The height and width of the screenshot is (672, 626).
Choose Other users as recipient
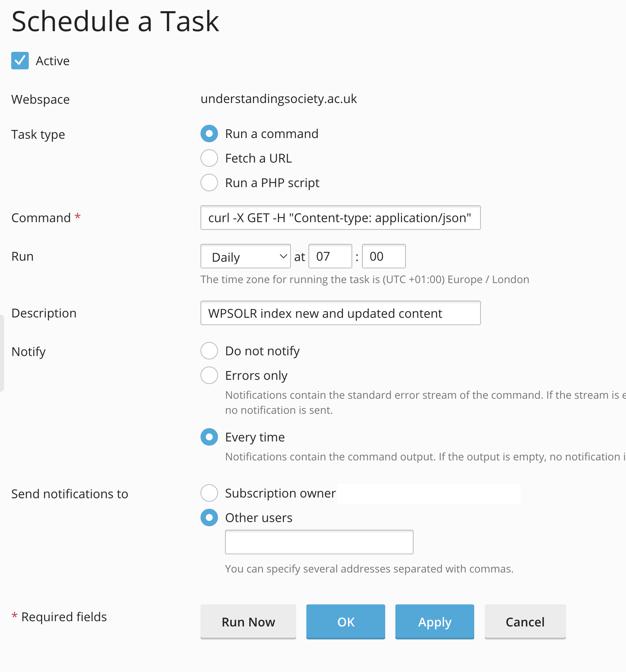209,517
